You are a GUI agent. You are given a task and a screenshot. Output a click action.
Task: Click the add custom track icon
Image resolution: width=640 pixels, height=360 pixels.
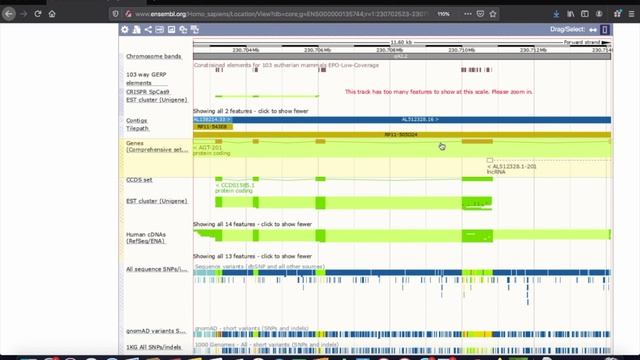coord(136,29)
